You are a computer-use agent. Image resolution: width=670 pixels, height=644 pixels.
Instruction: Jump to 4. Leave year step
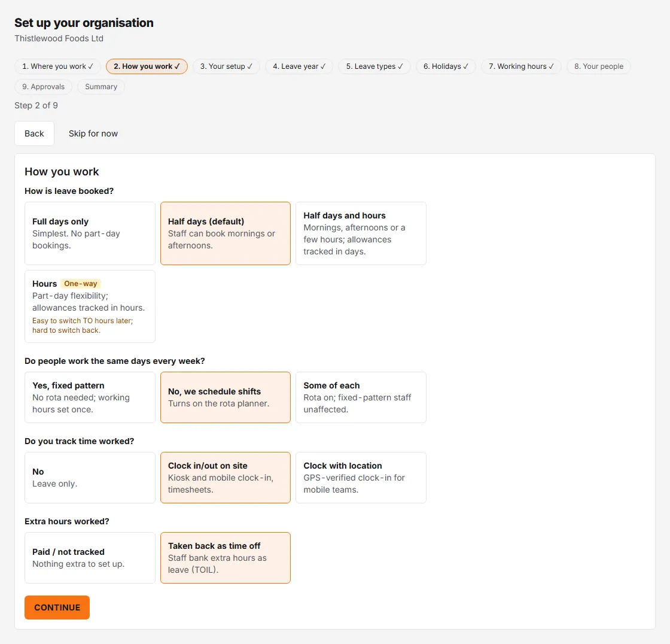tap(299, 66)
